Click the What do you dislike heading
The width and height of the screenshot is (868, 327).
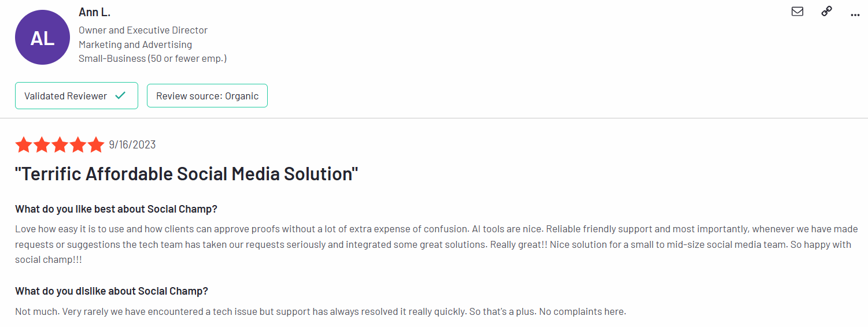(x=112, y=291)
